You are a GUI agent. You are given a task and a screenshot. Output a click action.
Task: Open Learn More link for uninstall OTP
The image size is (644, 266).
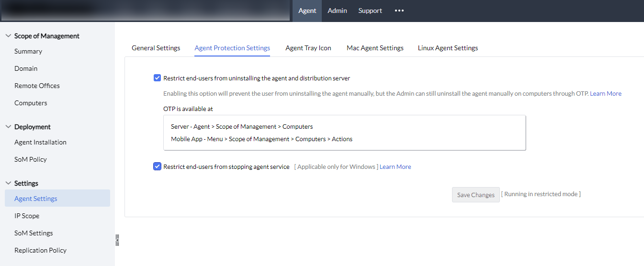tap(605, 94)
